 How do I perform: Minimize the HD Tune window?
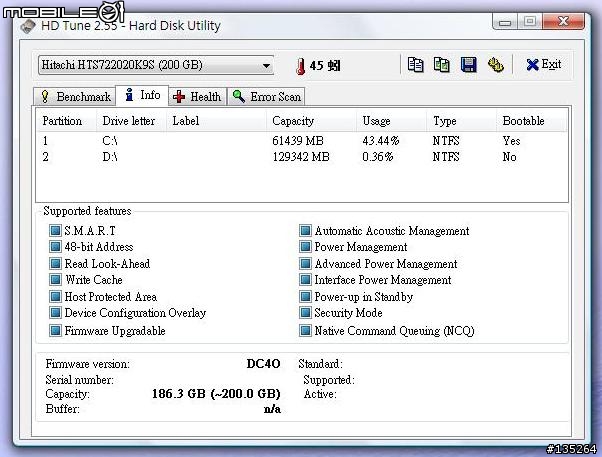505,21
